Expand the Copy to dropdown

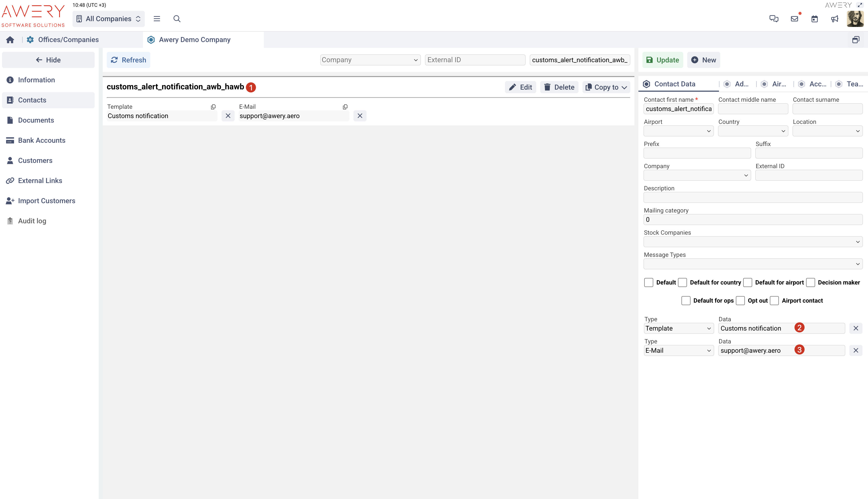pos(606,87)
